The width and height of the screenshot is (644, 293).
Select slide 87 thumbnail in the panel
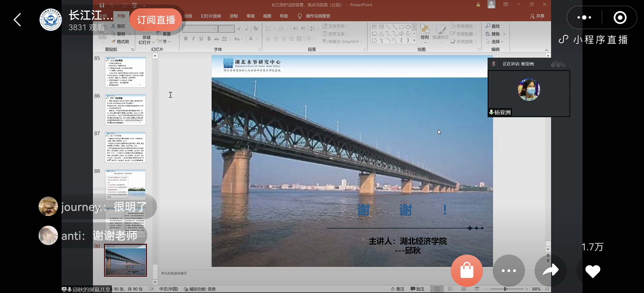pyautogui.click(x=125, y=147)
